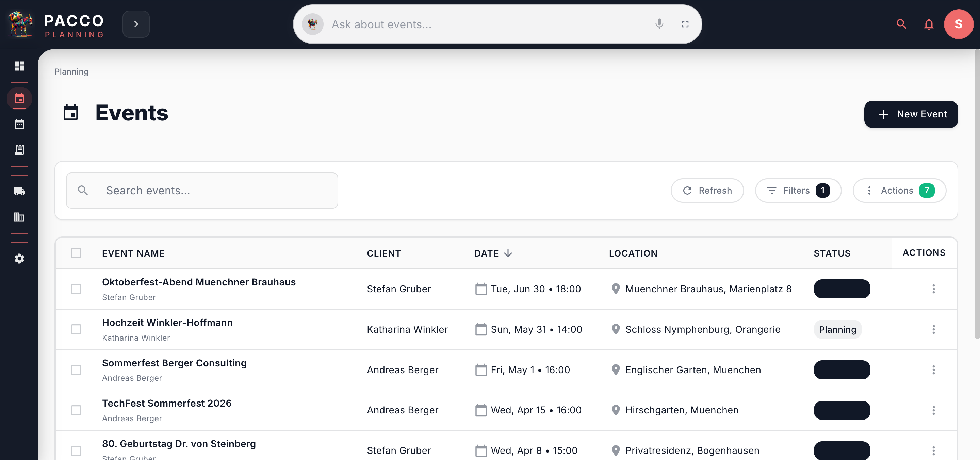Image resolution: width=980 pixels, height=460 pixels.
Task: Expand the assistant bar to fullscreen
Action: [685, 24]
